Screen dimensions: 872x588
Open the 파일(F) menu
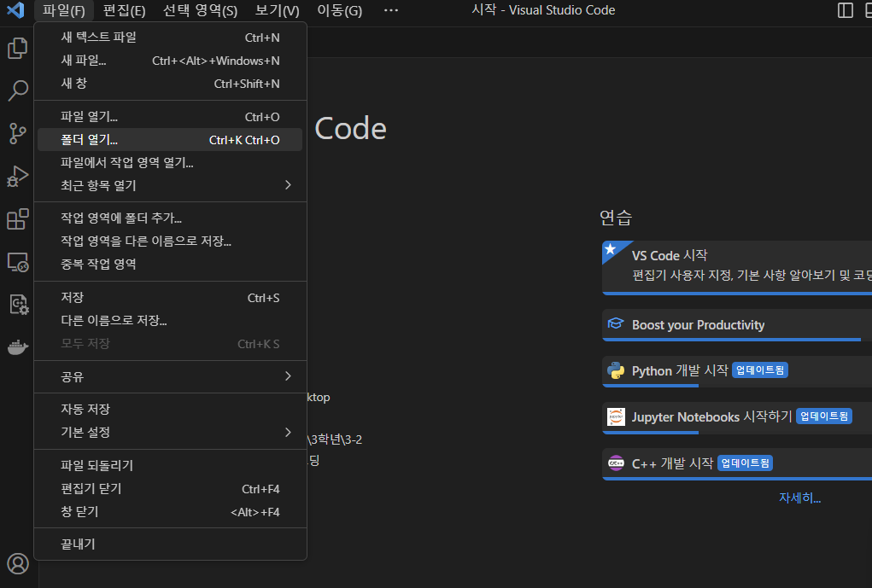point(64,10)
